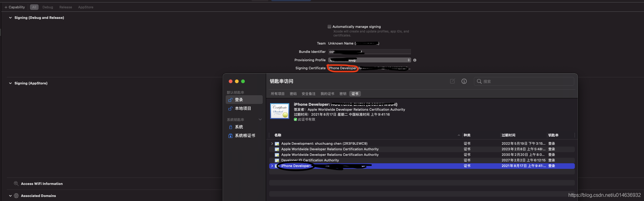Switch to the 密钥 tab
The height and width of the screenshot is (201, 644).
tap(343, 94)
